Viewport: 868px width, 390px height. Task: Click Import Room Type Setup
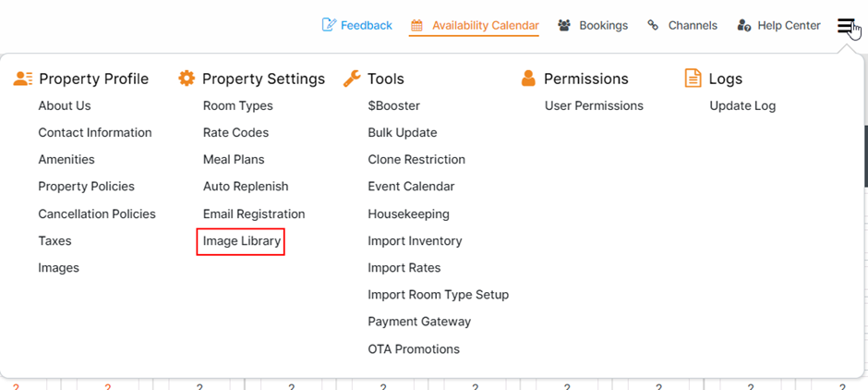tap(438, 295)
